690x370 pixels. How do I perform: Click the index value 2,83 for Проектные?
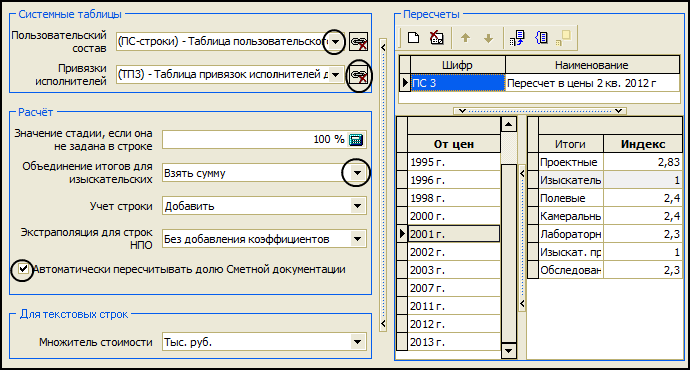pyautogui.click(x=642, y=162)
